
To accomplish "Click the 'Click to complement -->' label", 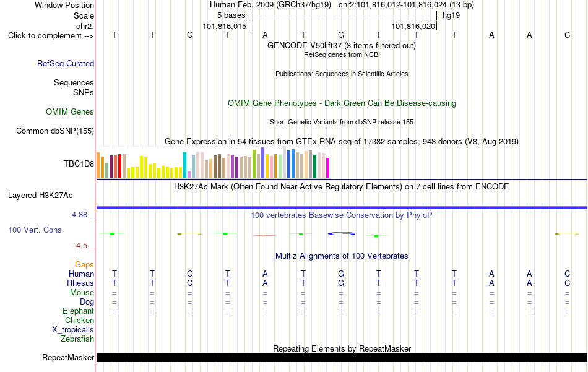I will coord(51,36).
